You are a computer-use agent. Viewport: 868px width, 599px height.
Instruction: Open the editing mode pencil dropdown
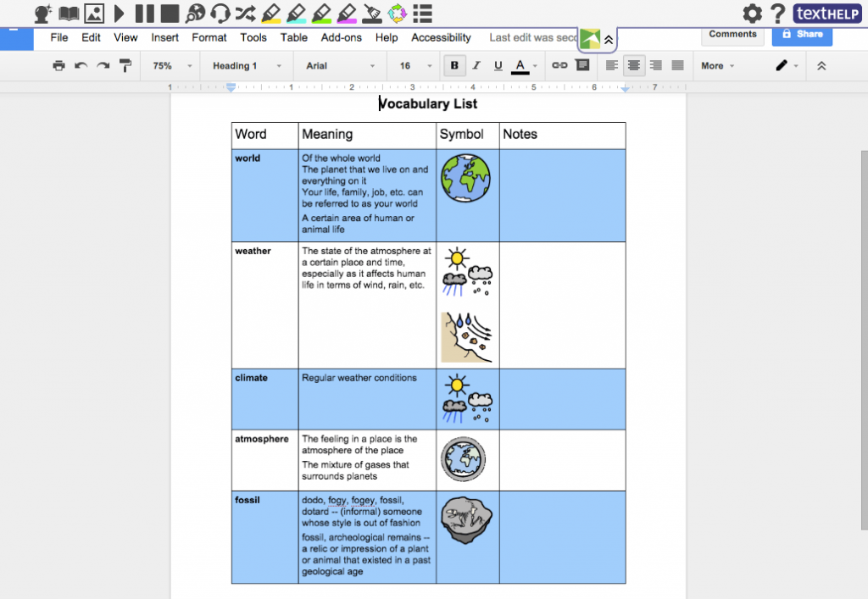pyautogui.click(x=786, y=66)
